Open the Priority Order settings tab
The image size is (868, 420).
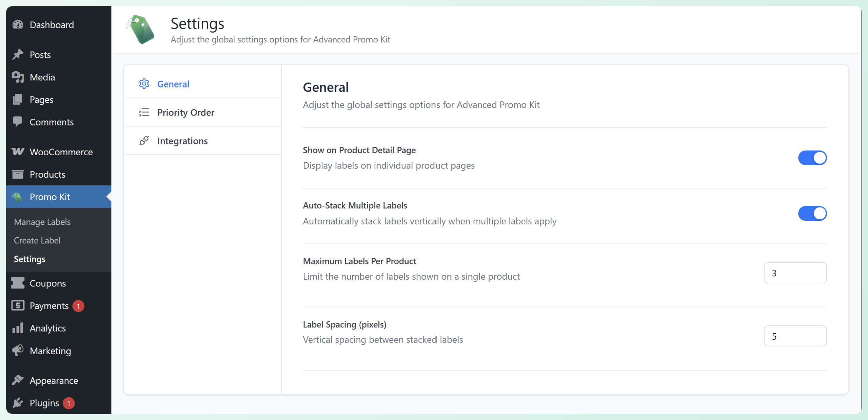[x=185, y=113]
